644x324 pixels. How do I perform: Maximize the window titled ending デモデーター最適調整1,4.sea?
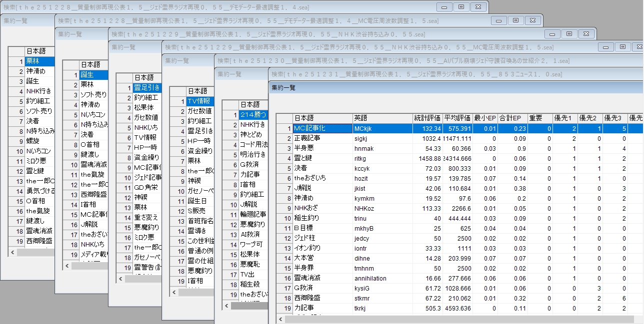(461, 7)
